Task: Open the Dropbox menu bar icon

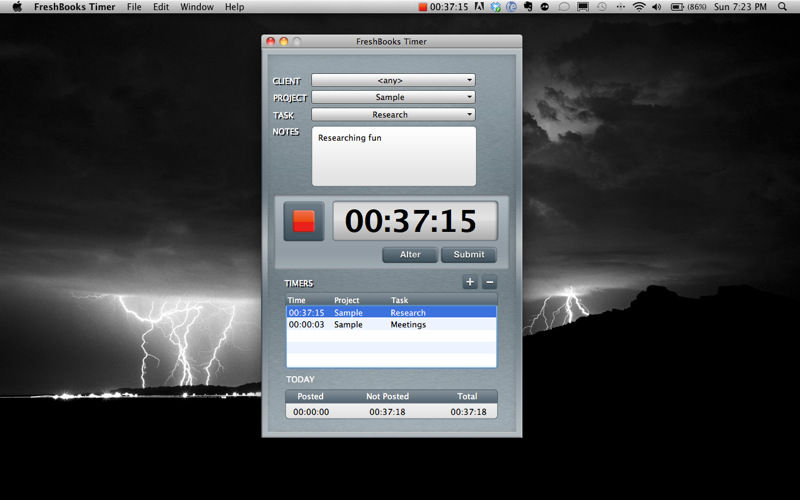Action: click(495, 7)
